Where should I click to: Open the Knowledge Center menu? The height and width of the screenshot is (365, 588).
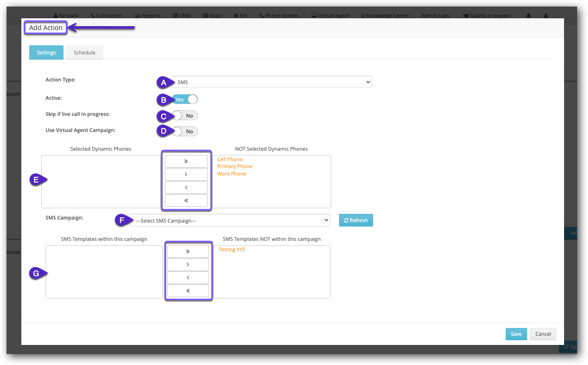pyautogui.click(x=385, y=16)
